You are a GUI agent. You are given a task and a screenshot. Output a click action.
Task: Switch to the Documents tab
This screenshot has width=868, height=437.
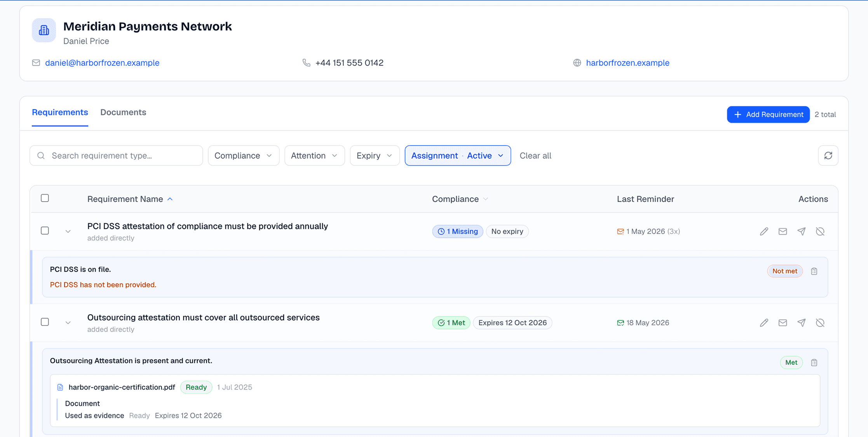point(123,112)
